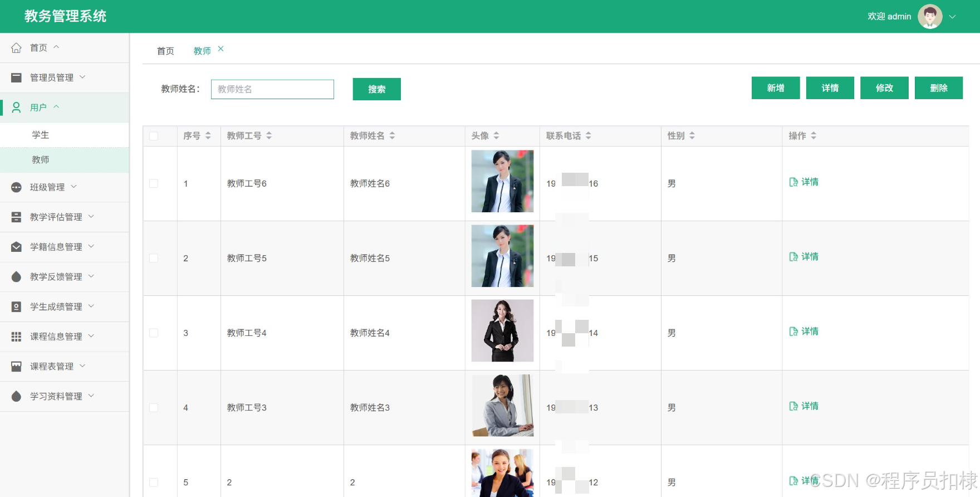Image resolution: width=980 pixels, height=497 pixels.
Task: Click the 教学评估管理 sidebar icon
Action: point(17,217)
